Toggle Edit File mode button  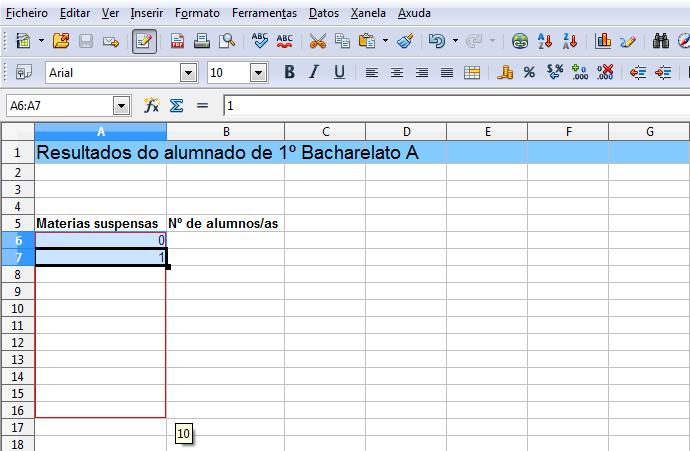[144, 41]
